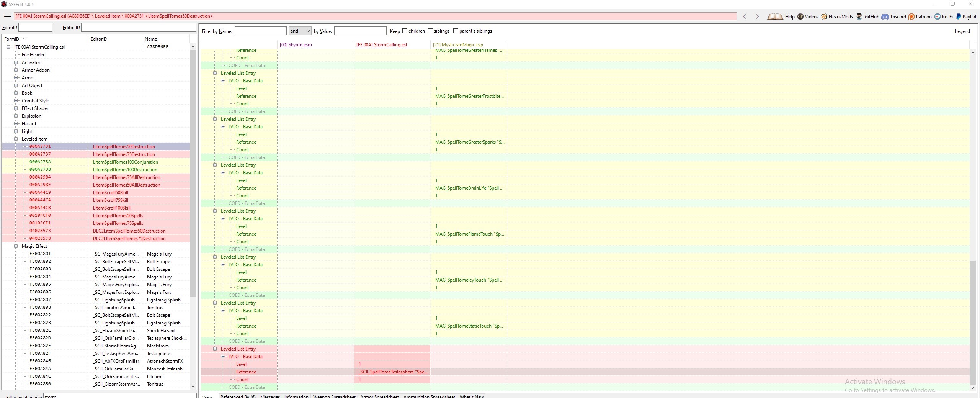Open the 'and' filter operator dropdown
Image resolution: width=980 pixels, height=398 pixels.
tap(300, 31)
